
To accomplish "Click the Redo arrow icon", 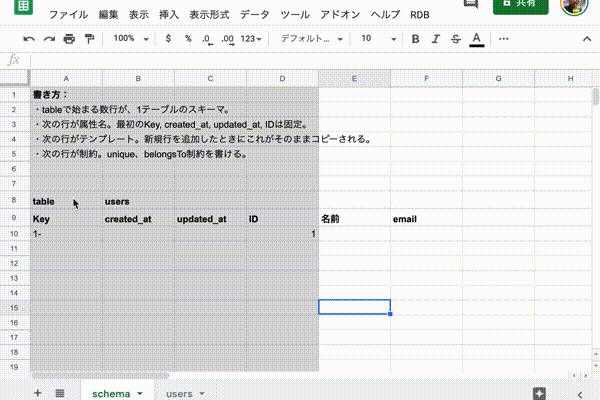I will [49, 39].
